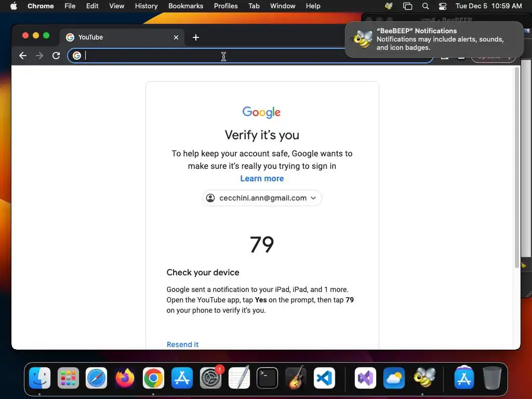The height and width of the screenshot is (399, 532).
Task: Launch Terminal from the Dock
Action: click(x=268, y=378)
